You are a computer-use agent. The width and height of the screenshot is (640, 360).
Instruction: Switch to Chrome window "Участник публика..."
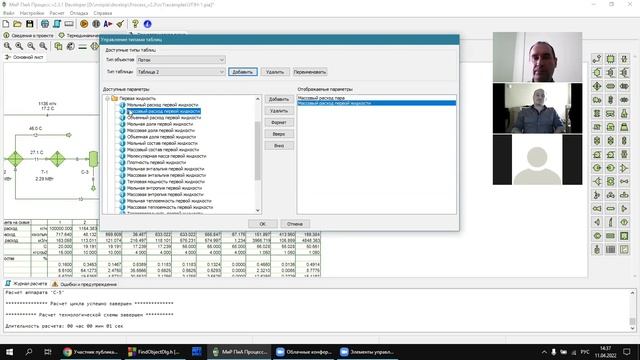click(91, 352)
